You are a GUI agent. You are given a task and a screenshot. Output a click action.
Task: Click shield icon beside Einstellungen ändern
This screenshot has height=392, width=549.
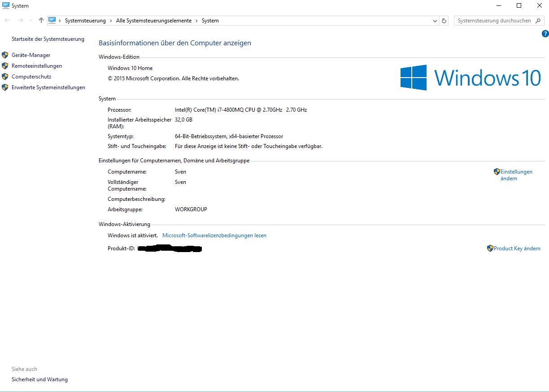pyautogui.click(x=497, y=172)
